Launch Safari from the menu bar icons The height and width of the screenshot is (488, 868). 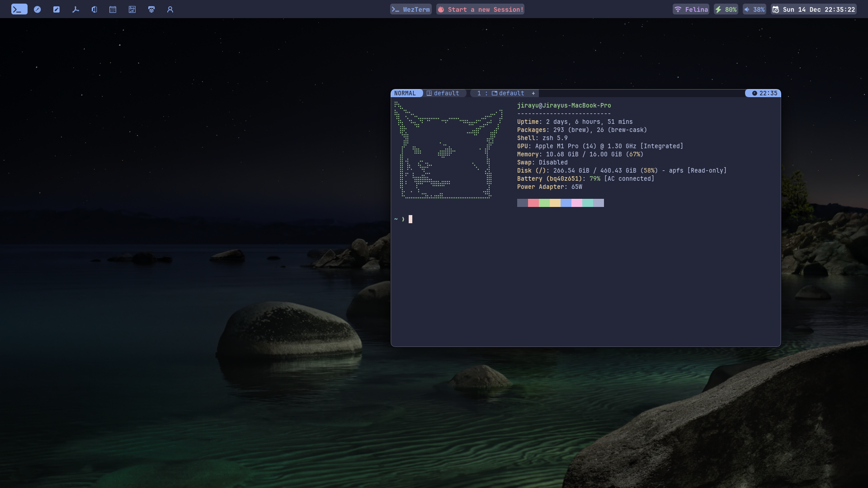(38, 9)
